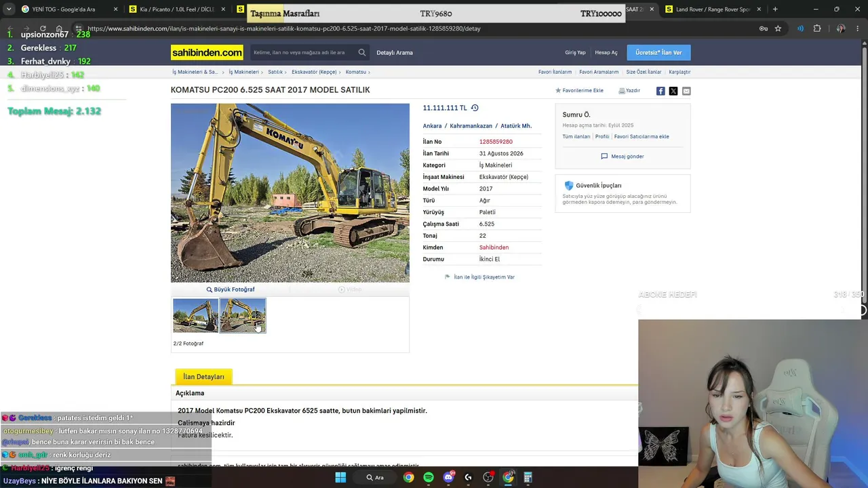Open Karşılaştır link
Screen dimensions: 868x488
pos(679,72)
